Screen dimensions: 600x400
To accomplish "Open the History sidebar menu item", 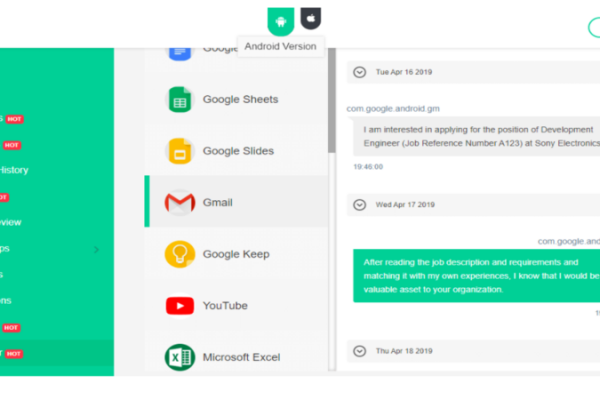I will click(14, 170).
